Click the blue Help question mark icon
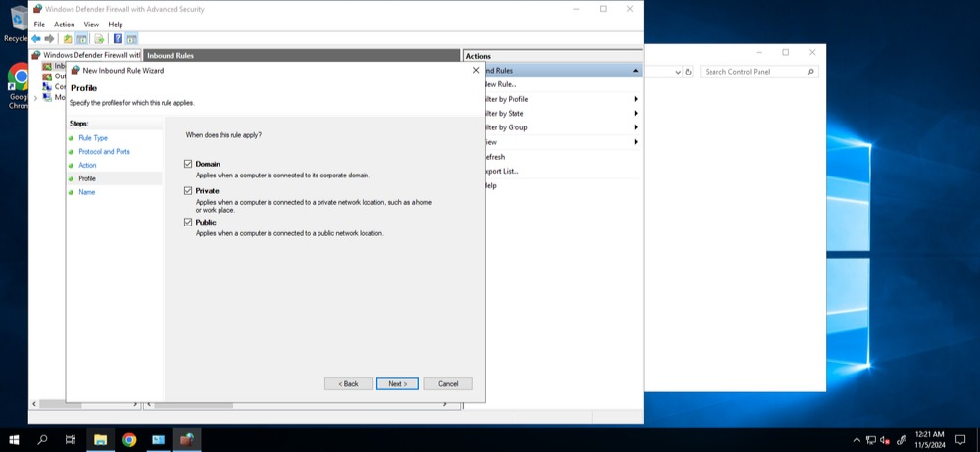Image resolution: width=980 pixels, height=452 pixels. [117, 39]
